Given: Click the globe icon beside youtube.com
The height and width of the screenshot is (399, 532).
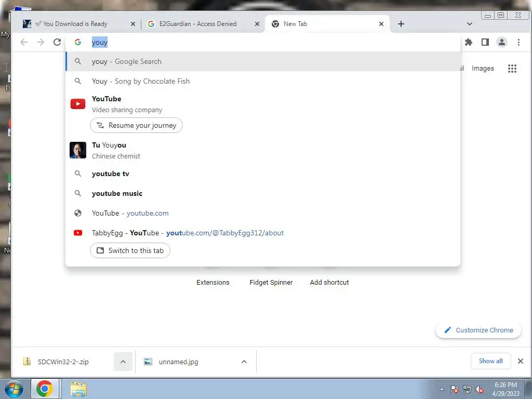Looking at the screenshot, I should pos(78,213).
